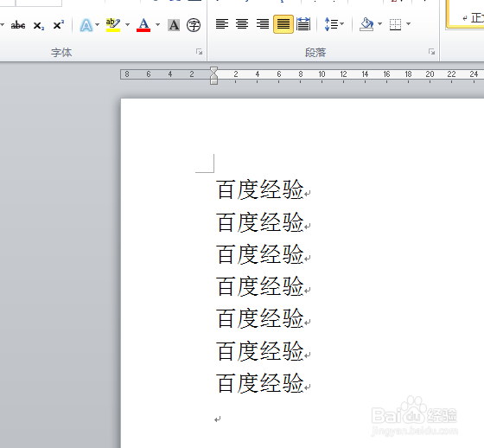The image size is (484, 448).
Task: Click the first-line indent marker on ruler
Action: tap(214, 70)
